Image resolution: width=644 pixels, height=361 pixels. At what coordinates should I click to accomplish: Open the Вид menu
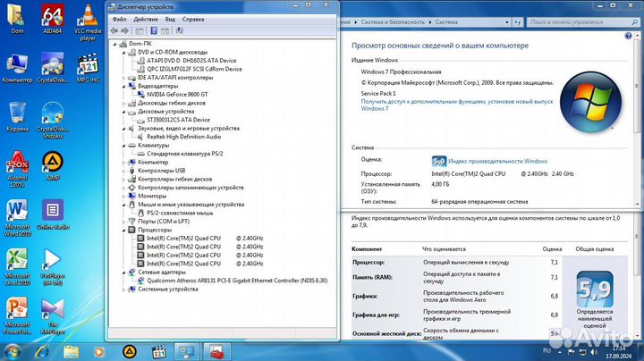[x=170, y=20]
